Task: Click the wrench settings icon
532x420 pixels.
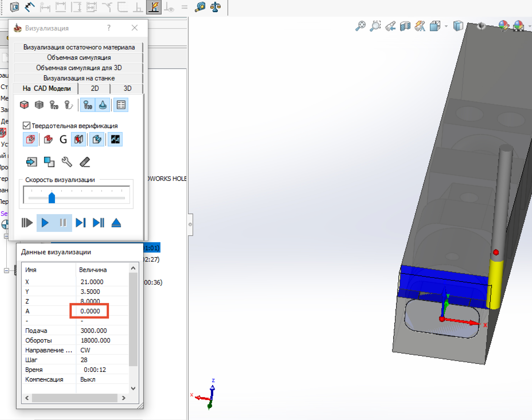Action: [67, 162]
